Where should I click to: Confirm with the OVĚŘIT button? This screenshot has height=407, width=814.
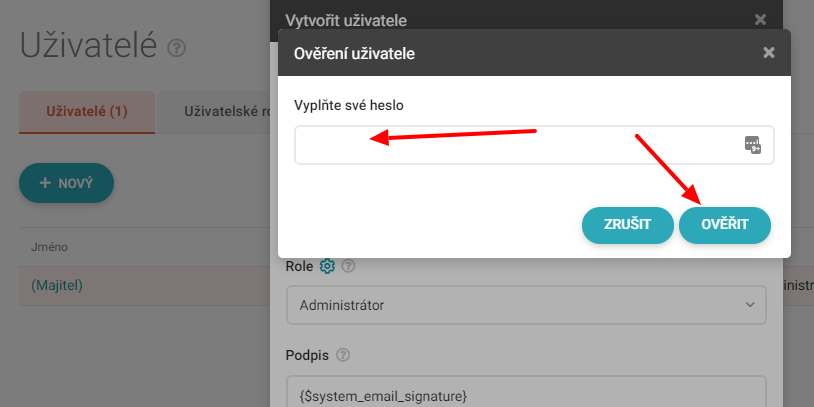(725, 225)
